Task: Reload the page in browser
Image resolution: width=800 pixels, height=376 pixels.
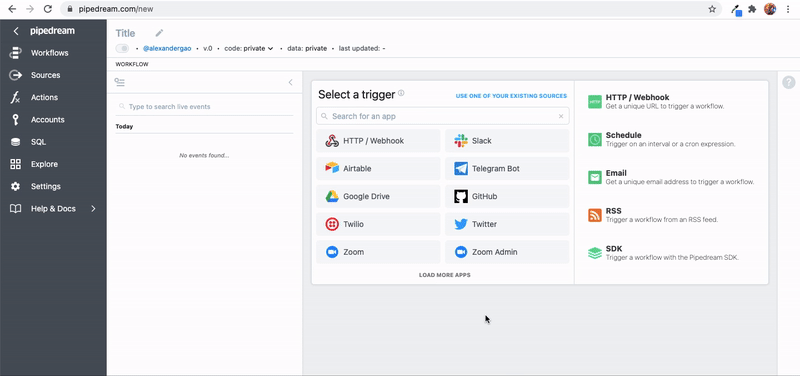Action: (47, 9)
